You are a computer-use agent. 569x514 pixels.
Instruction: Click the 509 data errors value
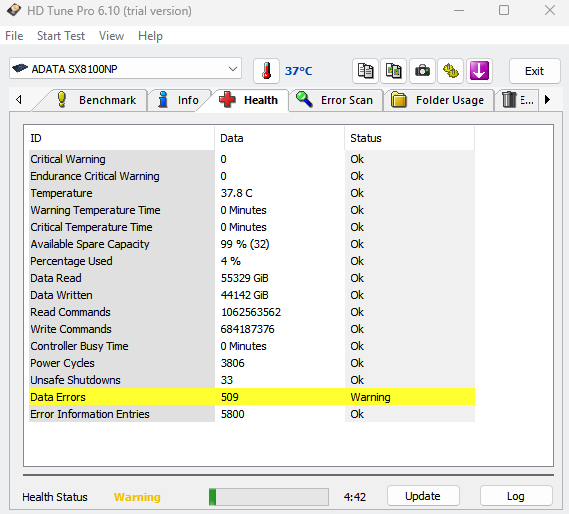230,397
